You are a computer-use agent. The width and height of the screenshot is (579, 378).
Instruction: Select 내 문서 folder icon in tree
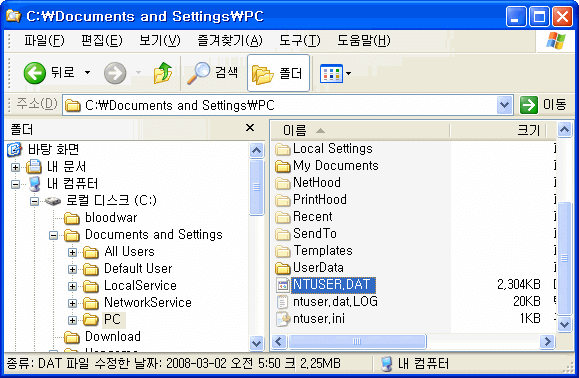pos(34,166)
